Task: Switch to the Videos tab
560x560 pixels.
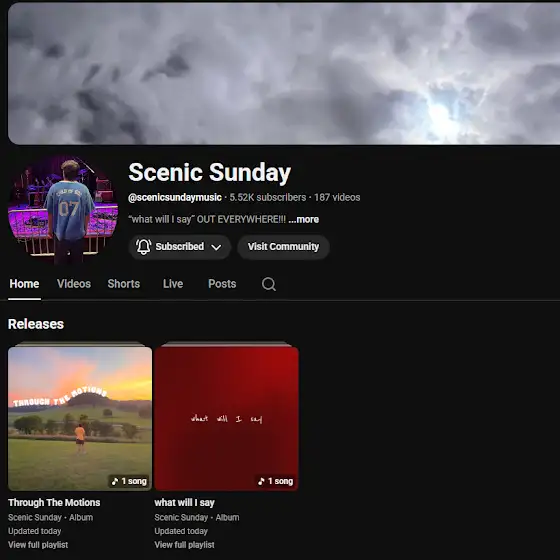Action: pyautogui.click(x=74, y=284)
